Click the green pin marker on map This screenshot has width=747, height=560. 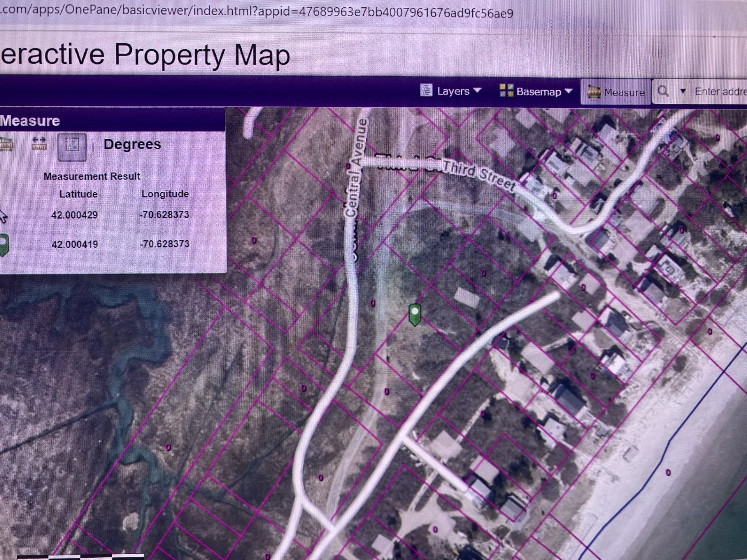click(415, 314)
